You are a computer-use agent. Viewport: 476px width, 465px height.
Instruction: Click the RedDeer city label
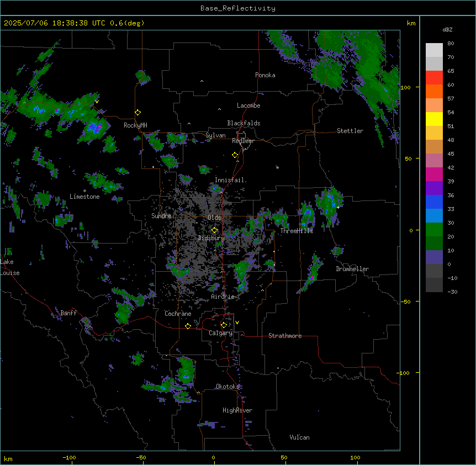click(x=243, y=141)
